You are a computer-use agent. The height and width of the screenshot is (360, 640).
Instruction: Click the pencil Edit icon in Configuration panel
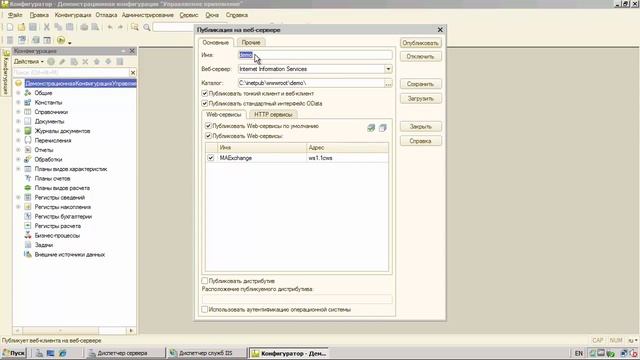pos(62,62)
